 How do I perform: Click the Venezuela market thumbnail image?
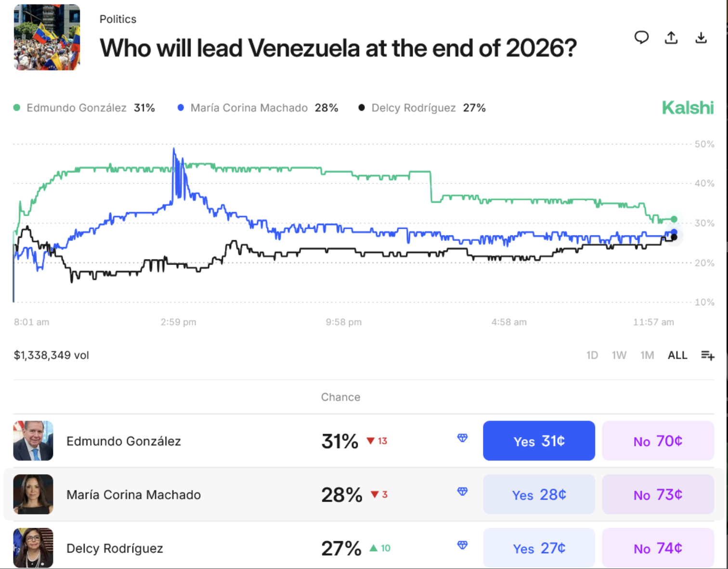click(46, 37)
